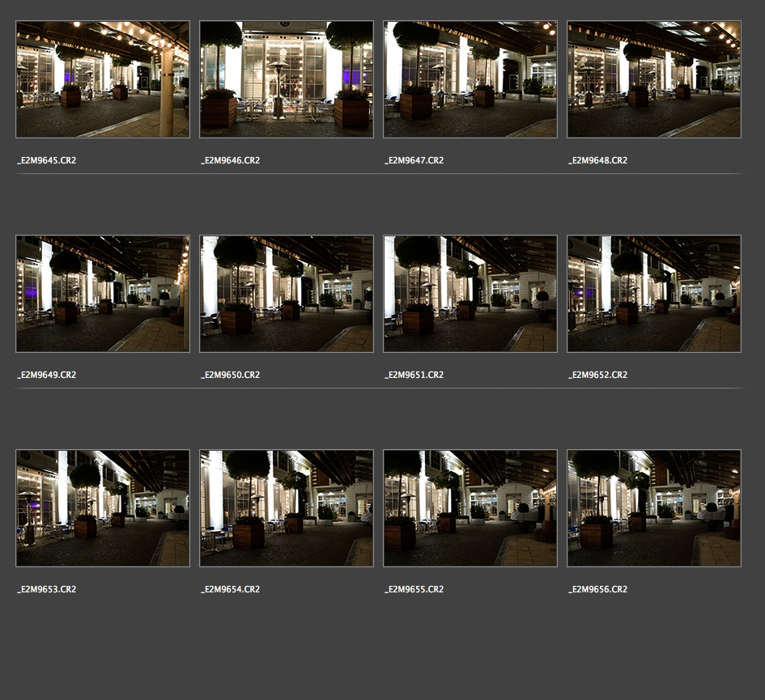The image size is (765, 700).
Task: Select the _E2M9653.CR2 filename text
Action: (x=47, y=589)
